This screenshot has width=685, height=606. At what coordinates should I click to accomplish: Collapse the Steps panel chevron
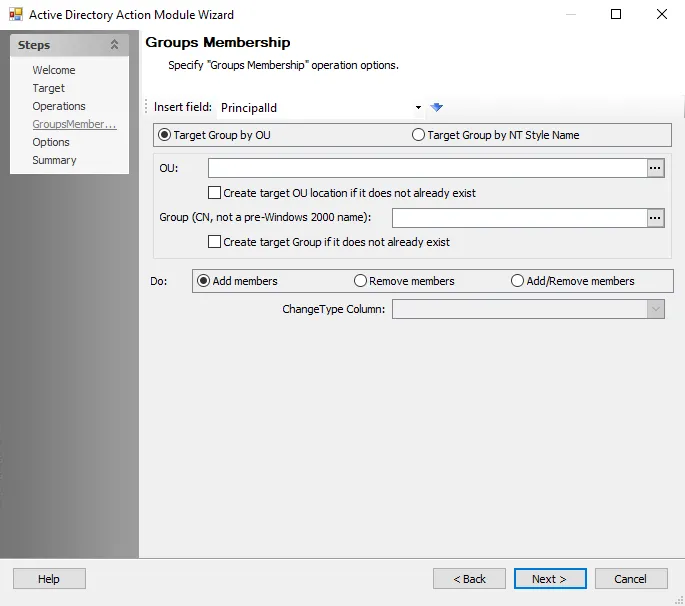tap(114, 45)
